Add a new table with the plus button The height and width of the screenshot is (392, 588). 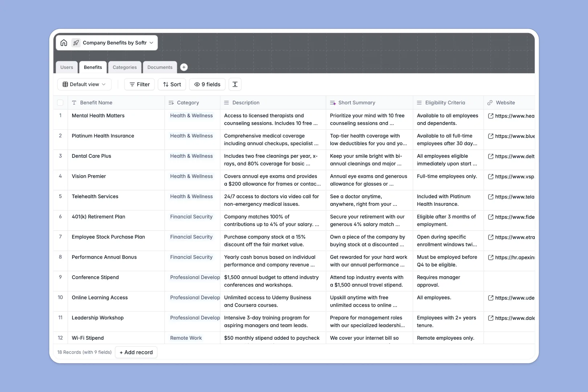pos(184,67)
